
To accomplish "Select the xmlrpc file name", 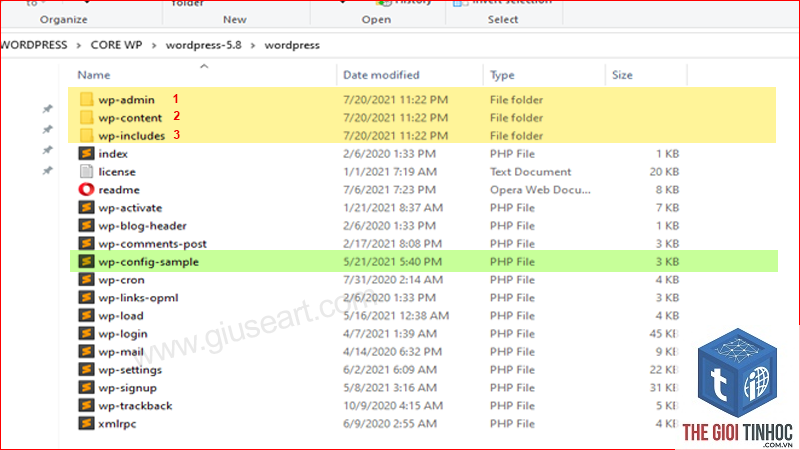I will (x=117, y=423).
